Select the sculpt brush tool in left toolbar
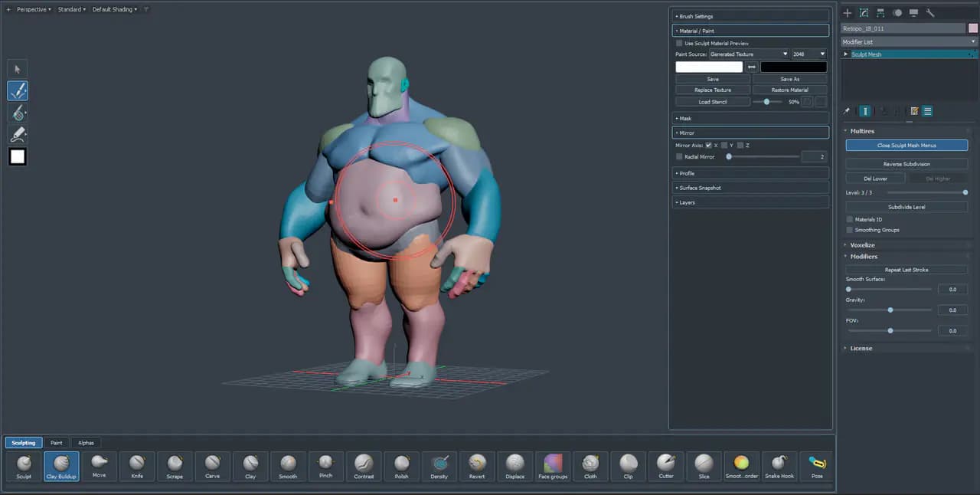The image size is (980, 495). click(18, 91)
